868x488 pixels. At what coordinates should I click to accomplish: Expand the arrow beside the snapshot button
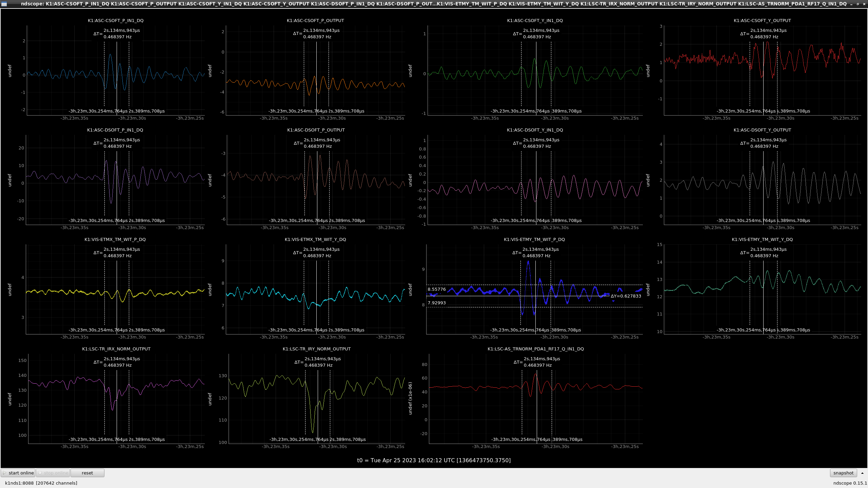pos(862,473)
